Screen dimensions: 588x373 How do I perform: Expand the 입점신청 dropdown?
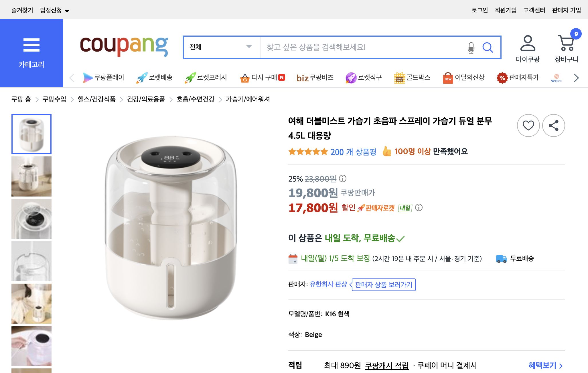[55, 10]
